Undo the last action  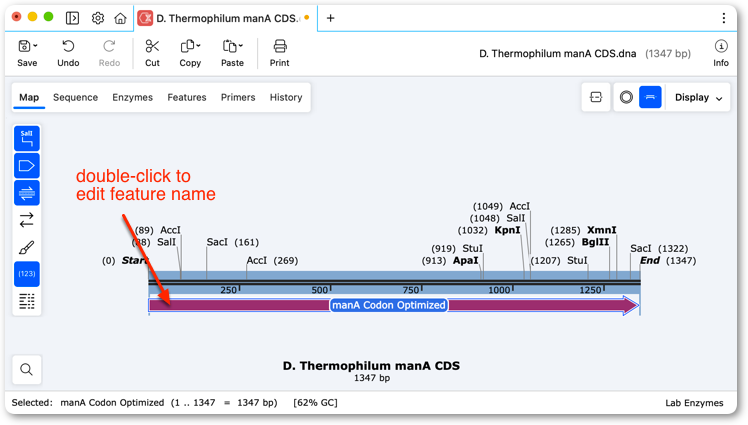coord(68,52)
